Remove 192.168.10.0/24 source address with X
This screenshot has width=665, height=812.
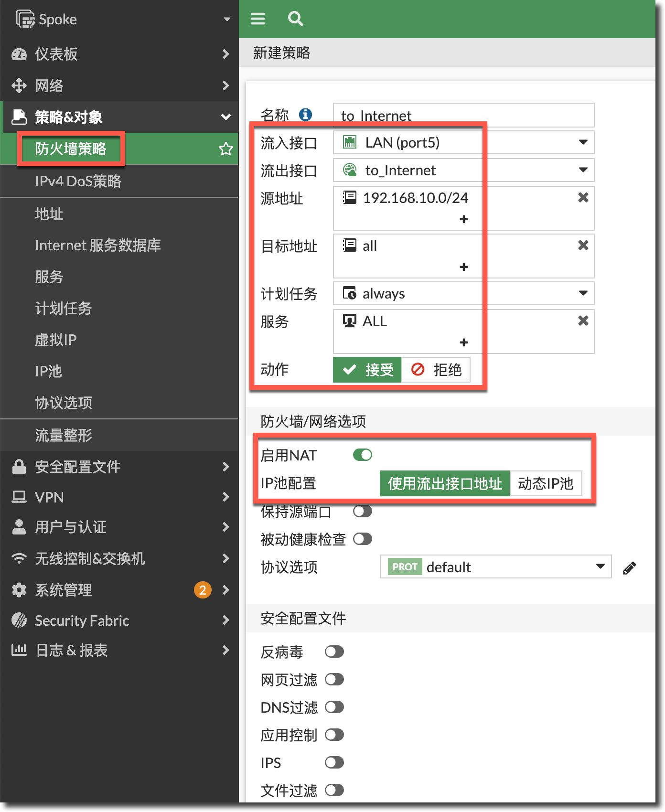[583, 198]
